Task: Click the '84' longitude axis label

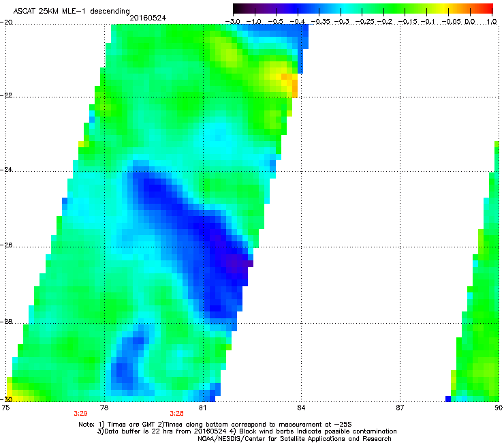Action: (301, 408)
